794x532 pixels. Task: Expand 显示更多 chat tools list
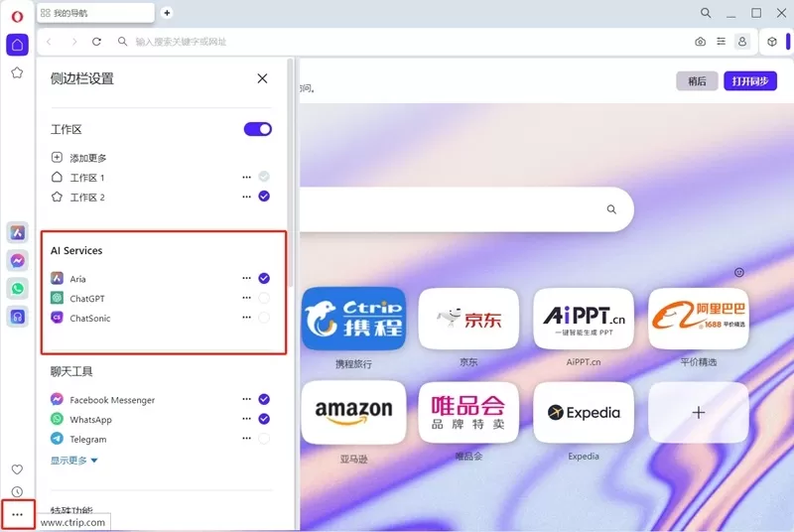pyautogui.click(x=73, y=461)
